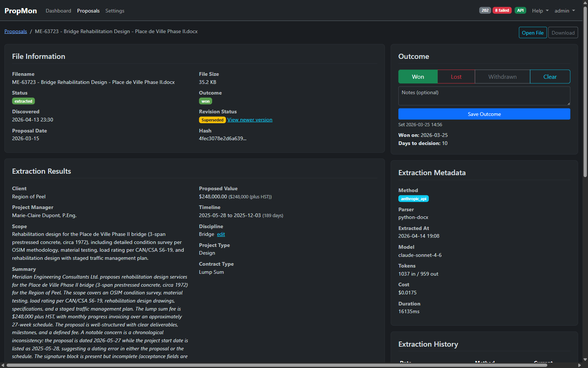Select the Won outcome toggle
Screen dimensions: 588x368
[x=417, y=77]
